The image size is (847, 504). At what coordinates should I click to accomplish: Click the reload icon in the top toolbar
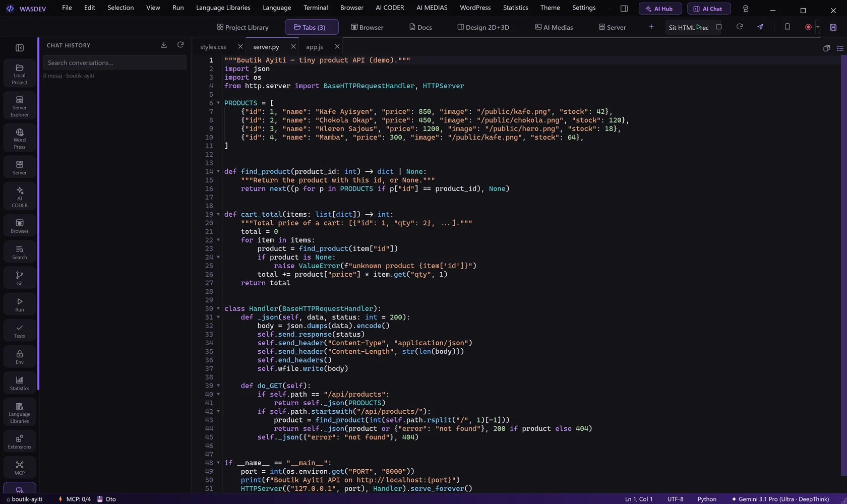[740, 27]
